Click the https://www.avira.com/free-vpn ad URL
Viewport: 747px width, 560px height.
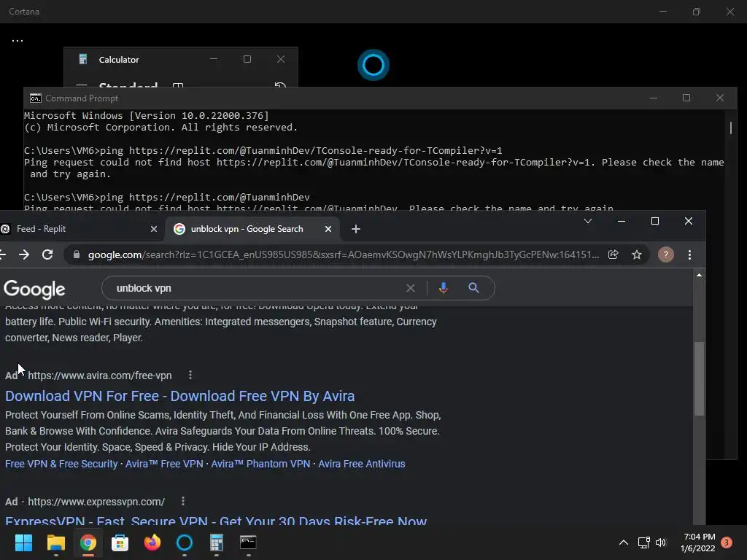pos(99,376)
